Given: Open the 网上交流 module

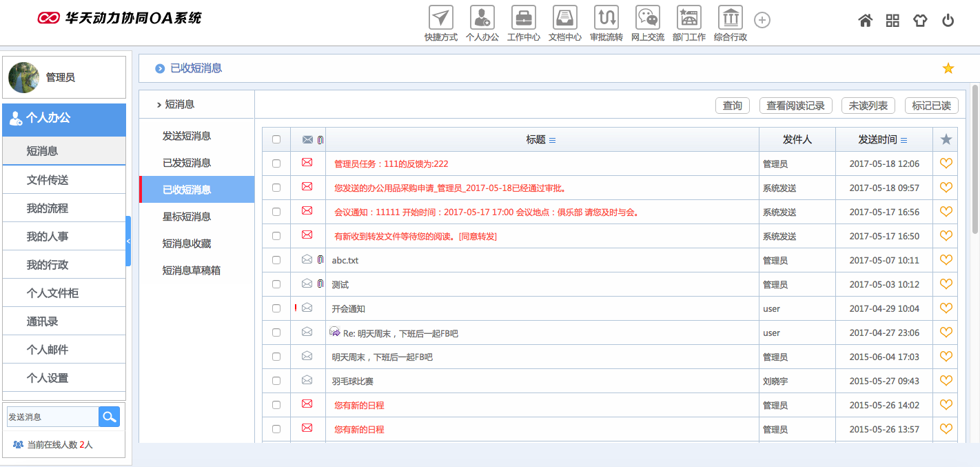Looking at the screenshot, I should tap(647, 21).
